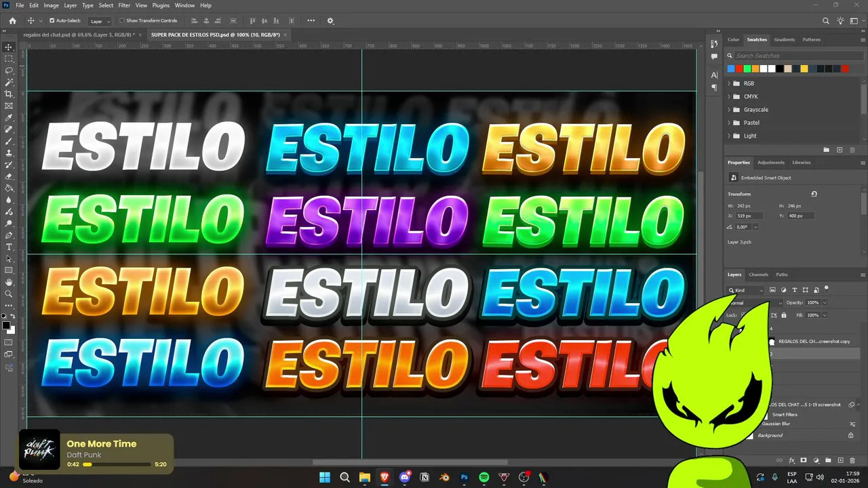The width and height of the screenshot is (868, 488).
Task: Toggle the layer filter on/off switch
Action: click(x=827, y=289)
